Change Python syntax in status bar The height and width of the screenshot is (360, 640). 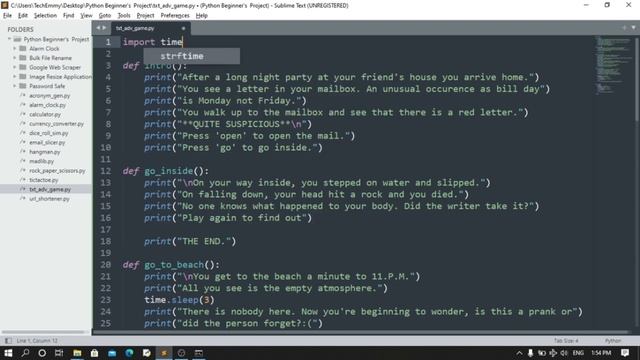click(x=613, y=340)
